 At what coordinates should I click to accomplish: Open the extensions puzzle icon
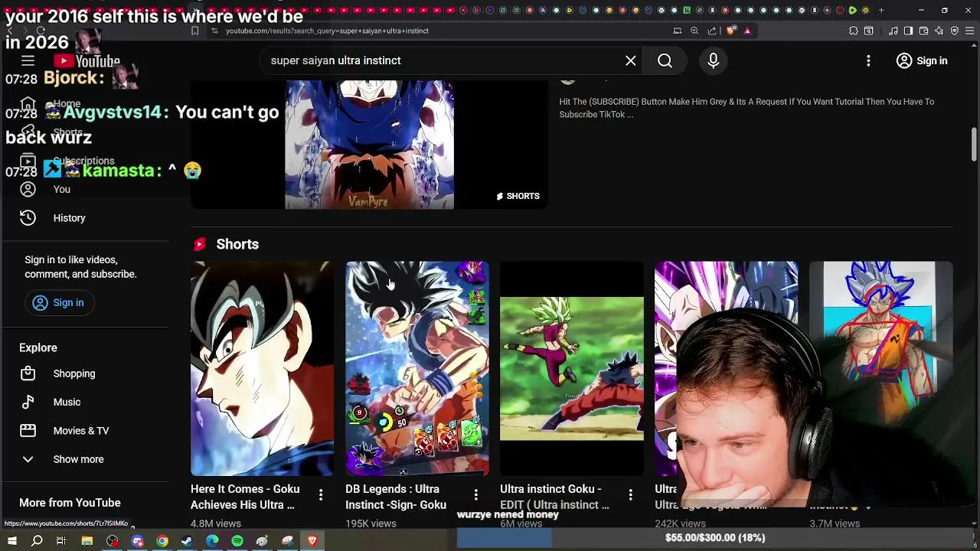[x=854, y=31]
